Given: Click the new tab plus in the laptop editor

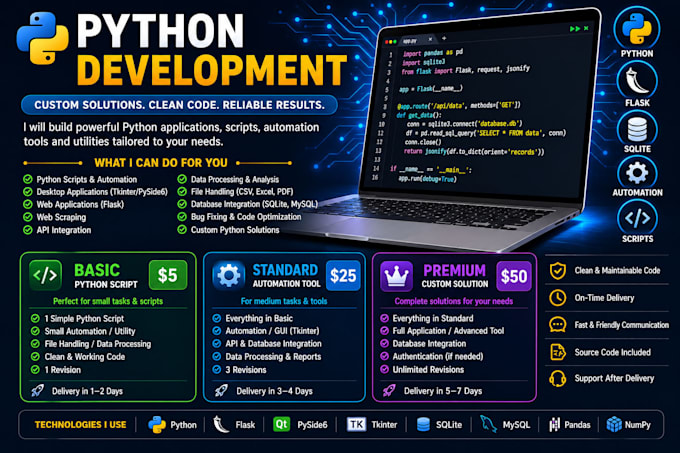Looking at the screenshot, I should tap(444, 39).
